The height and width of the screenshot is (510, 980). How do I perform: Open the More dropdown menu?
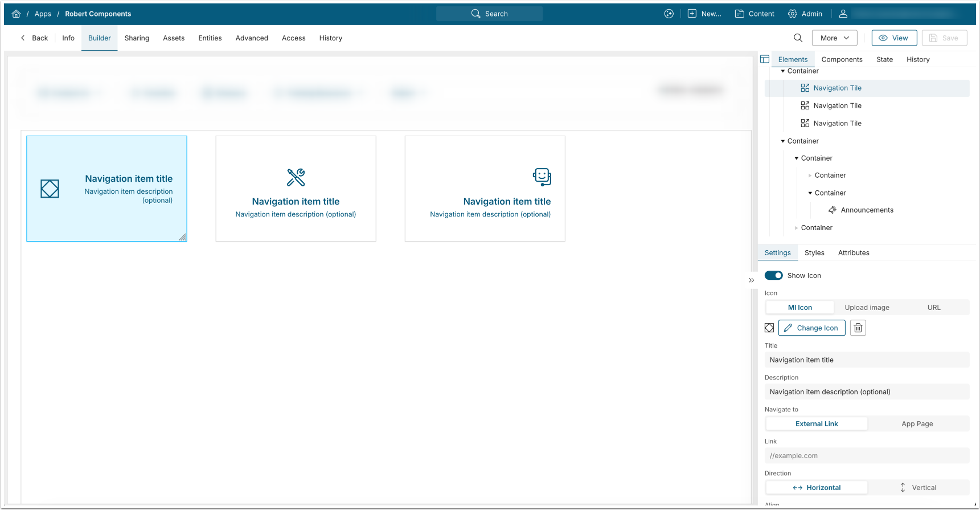coord(834,38)
